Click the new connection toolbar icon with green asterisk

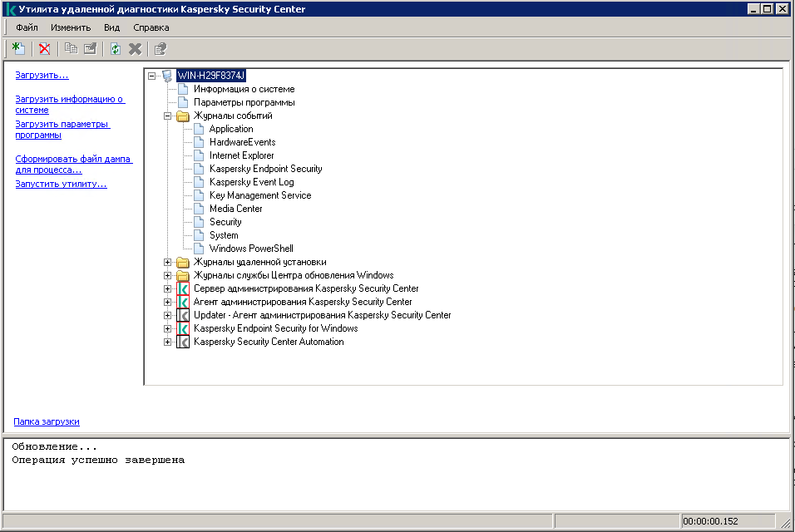tap(17, 49)
